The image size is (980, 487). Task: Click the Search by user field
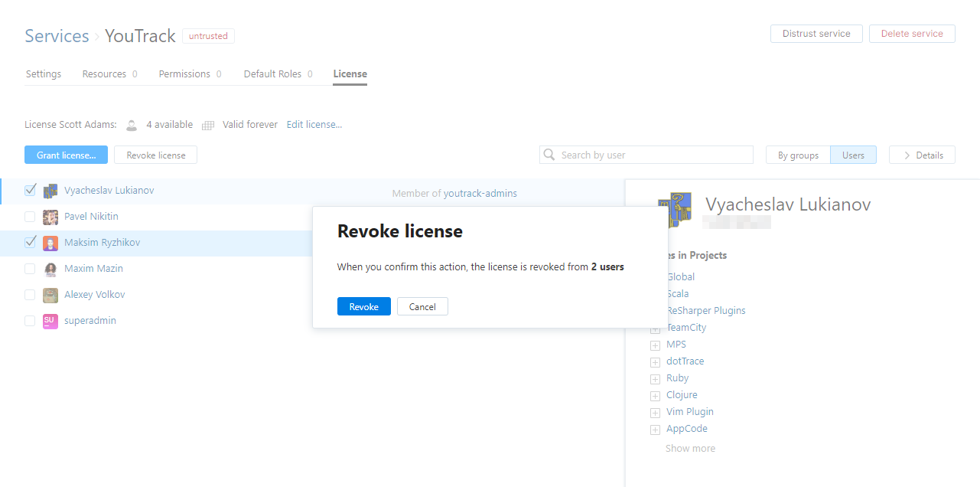click(646, 155)
